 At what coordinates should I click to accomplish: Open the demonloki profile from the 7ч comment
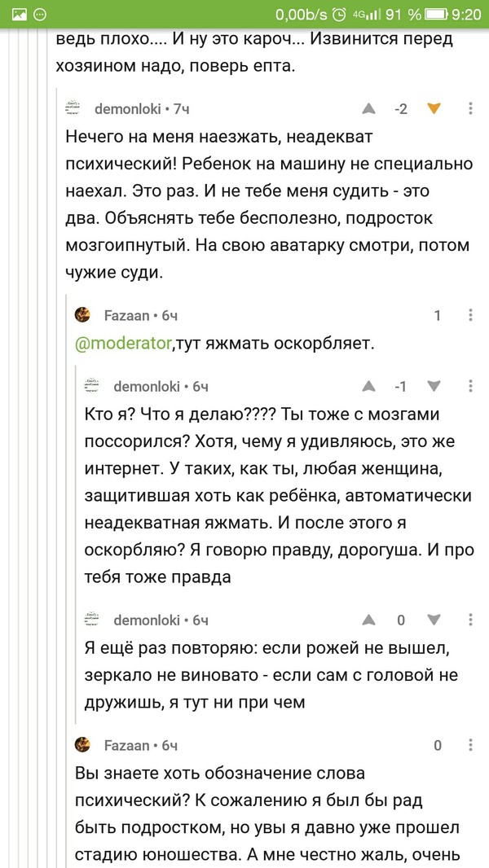point(127,108)
